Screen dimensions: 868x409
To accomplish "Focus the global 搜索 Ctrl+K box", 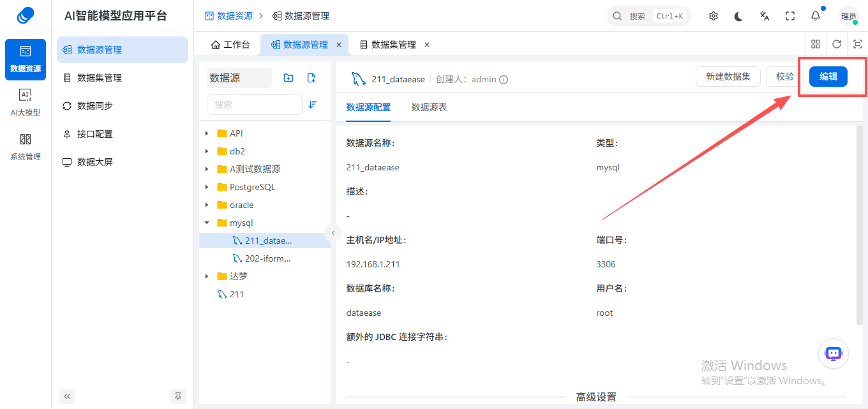I will [x=649, y=16].
